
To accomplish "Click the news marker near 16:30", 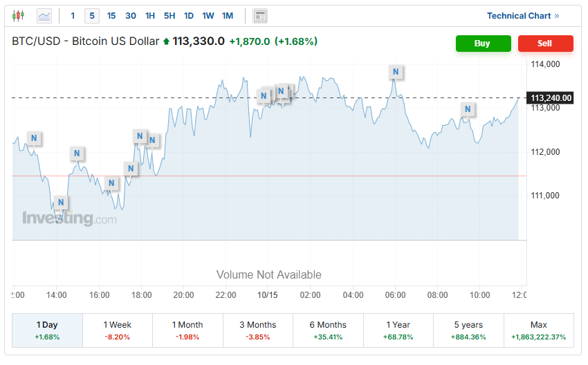I will pyautogui.click(x=111, y=183).
